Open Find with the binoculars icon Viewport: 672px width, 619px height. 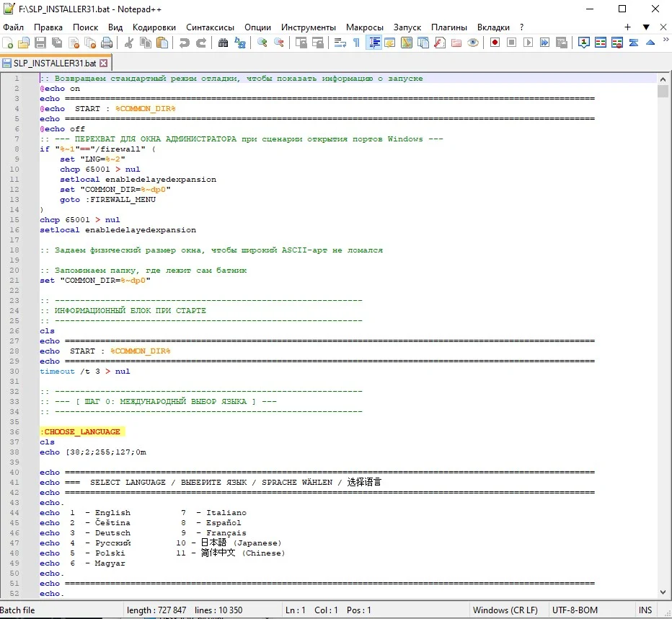point(224,43)
